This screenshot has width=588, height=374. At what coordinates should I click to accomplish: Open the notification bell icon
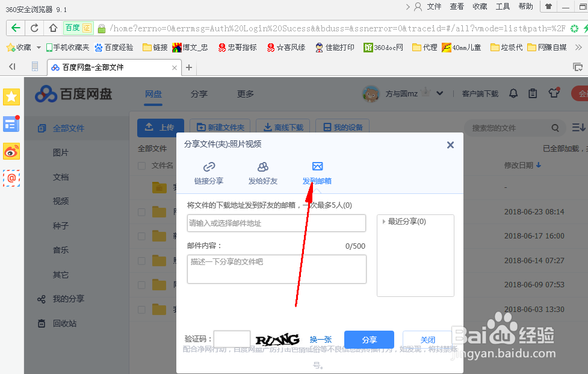pos(513,93)
